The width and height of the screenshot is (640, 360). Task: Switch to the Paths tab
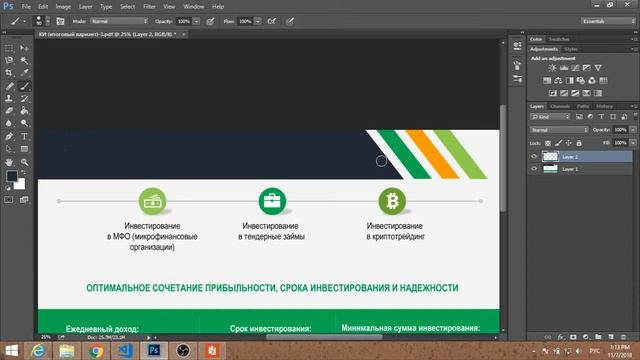(583, 106)
